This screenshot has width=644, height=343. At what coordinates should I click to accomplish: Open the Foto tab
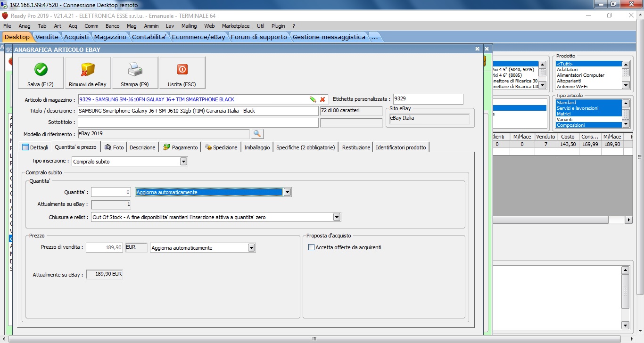pyautogui.click(x=114, y=147)
